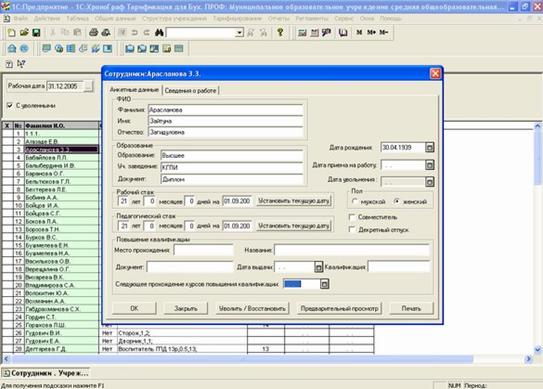Open the Рабочая дата picker button
This screenshot has width=543, height=389.
(89, 86)
